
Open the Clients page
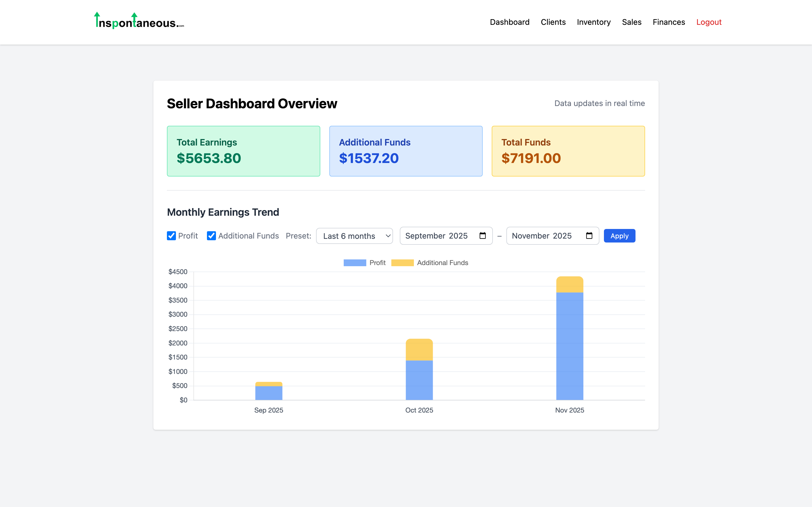[x=553, y=22]
